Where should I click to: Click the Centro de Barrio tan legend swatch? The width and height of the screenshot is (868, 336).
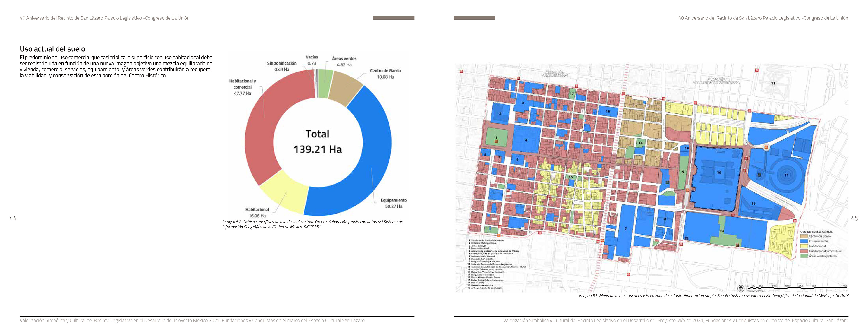(x=804, y=236)
